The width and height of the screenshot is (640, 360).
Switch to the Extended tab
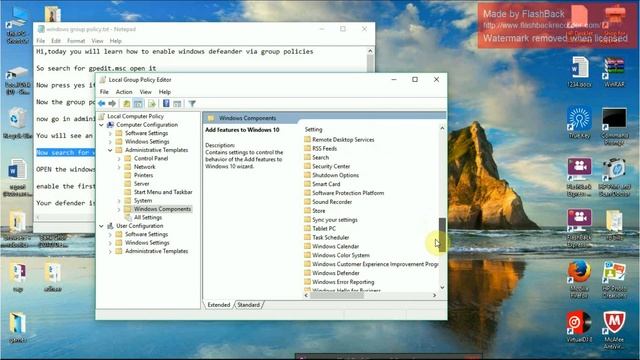pos(219,305)
